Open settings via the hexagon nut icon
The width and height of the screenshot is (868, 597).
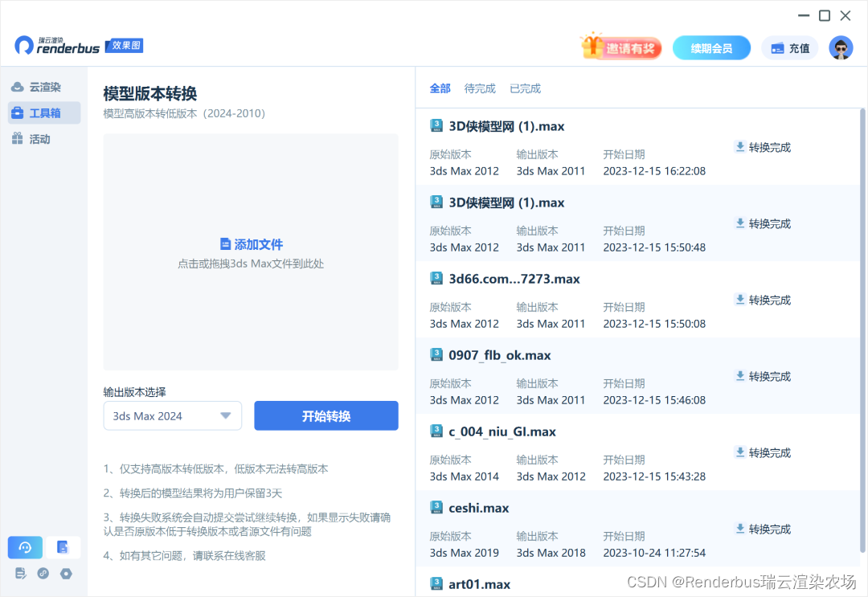click(66, 573)
